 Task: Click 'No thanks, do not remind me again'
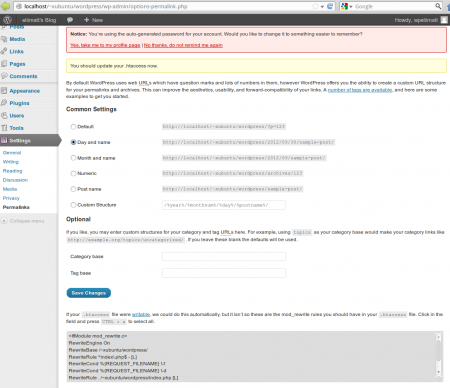coord(183,45)
